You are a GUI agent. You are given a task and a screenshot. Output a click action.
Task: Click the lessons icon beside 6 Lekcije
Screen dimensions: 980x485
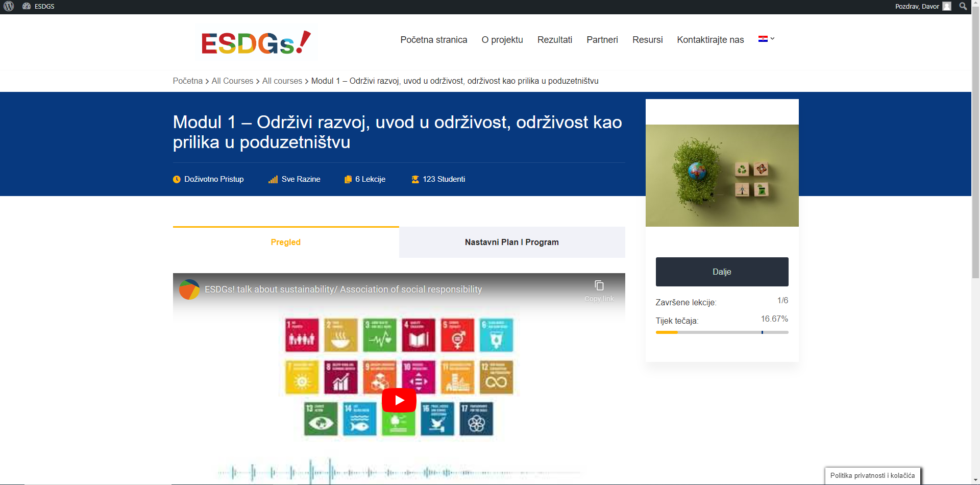coord(348,179)
